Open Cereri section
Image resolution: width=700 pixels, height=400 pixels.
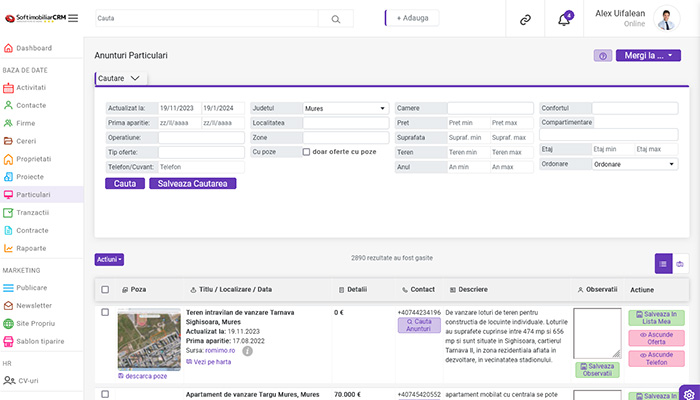26,142
